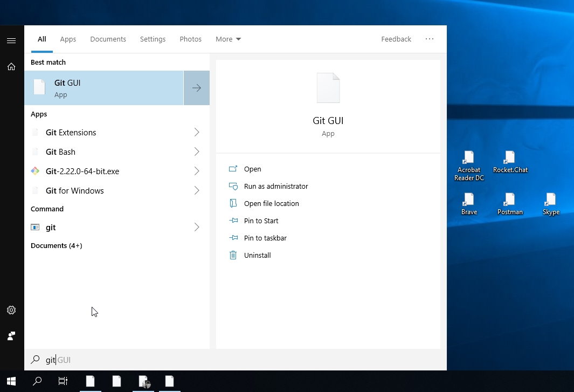Viewport: 574px width, 392px height.
Task: Switch to the Documents tab
Action: (x=108, y=39)
